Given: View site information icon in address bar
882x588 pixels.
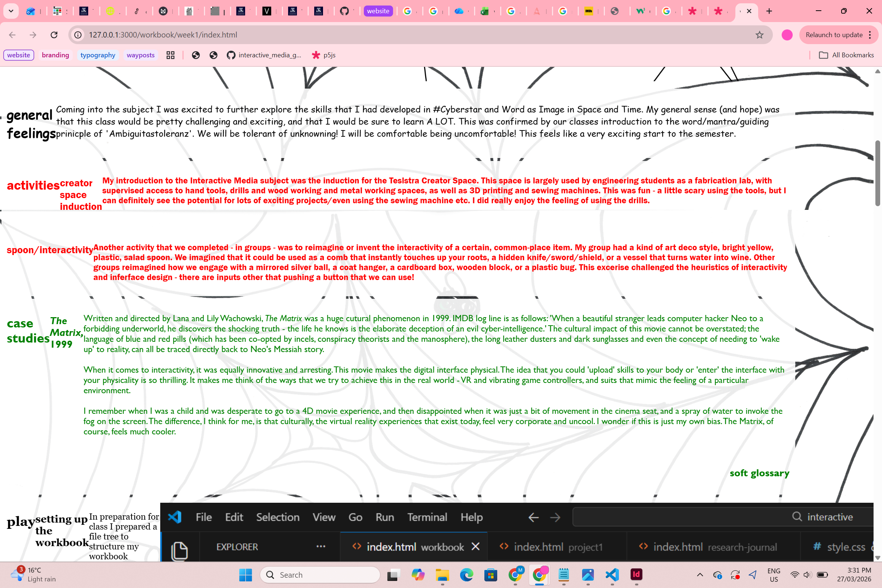Looking at the screenshot, I should (78, 35).
